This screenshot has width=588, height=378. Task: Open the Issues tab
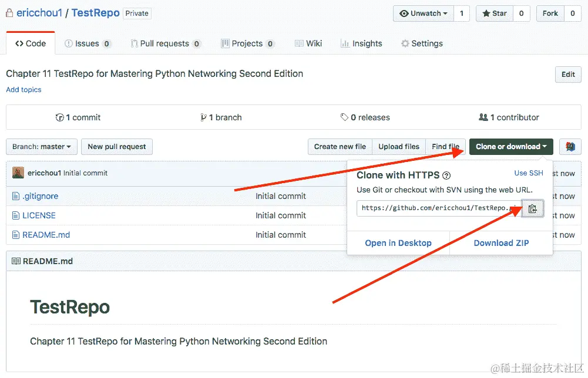point(88,43)
